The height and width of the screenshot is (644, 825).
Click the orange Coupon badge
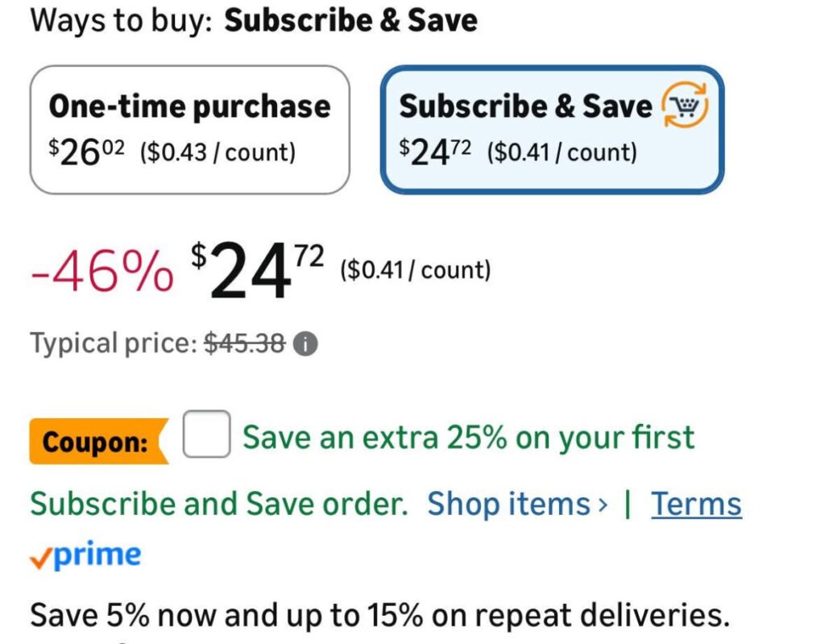pos(97,442)
